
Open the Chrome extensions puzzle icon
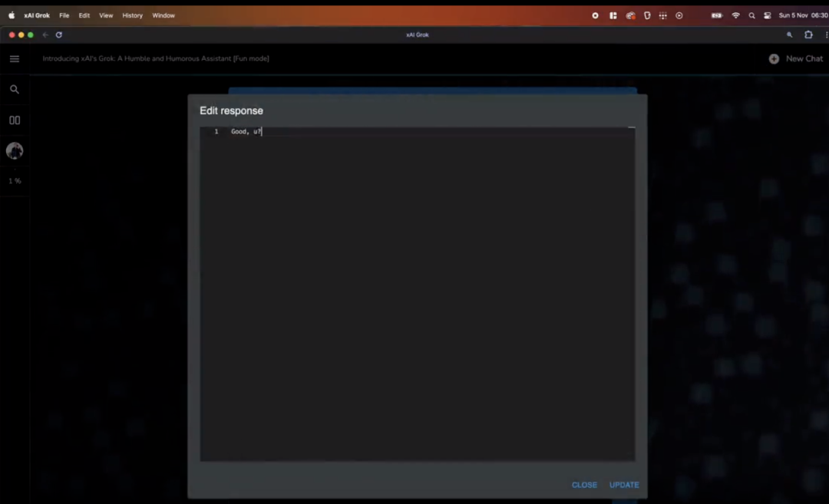(808, 35)
